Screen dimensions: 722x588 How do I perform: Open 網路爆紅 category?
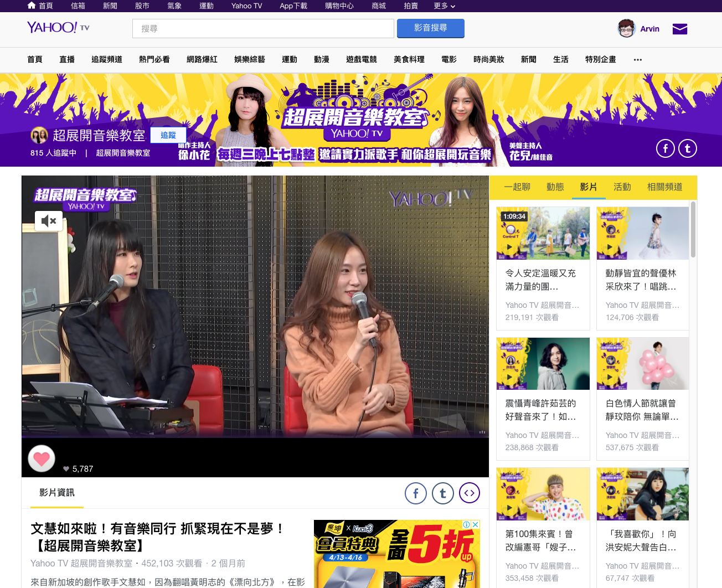[202, 59]
